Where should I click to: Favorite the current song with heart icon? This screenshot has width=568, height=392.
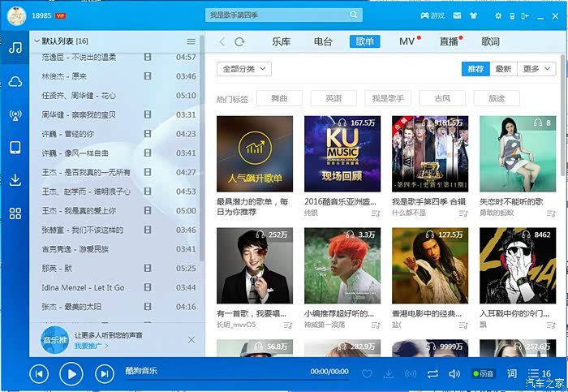pos(367,373)
